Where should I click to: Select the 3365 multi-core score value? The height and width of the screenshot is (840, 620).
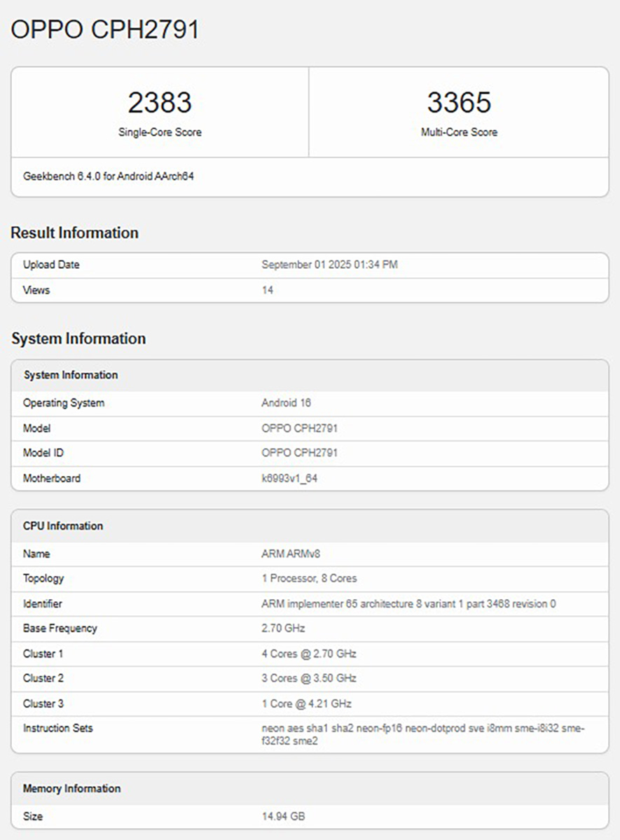[x=459, y=103]
